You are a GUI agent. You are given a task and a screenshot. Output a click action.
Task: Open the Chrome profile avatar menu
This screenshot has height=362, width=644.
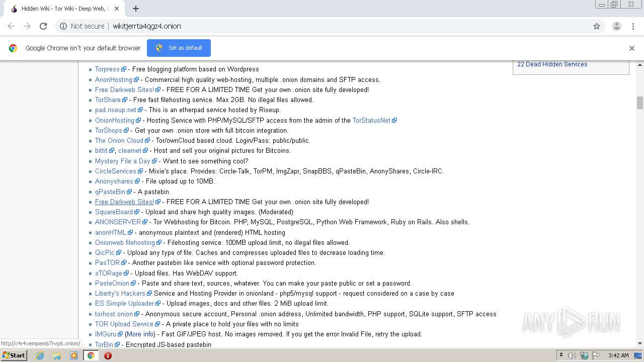[x=616, y=26]
